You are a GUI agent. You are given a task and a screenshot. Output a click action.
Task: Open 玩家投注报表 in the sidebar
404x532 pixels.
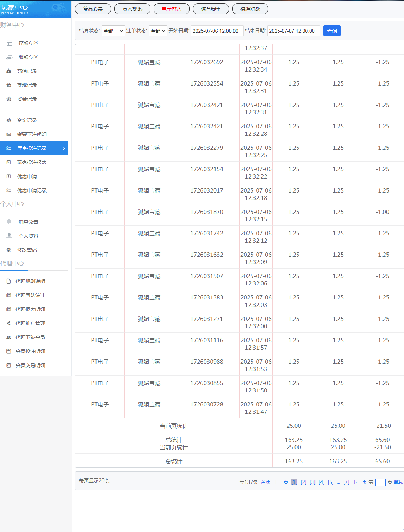pyautogui.click(x=32, y=162)
